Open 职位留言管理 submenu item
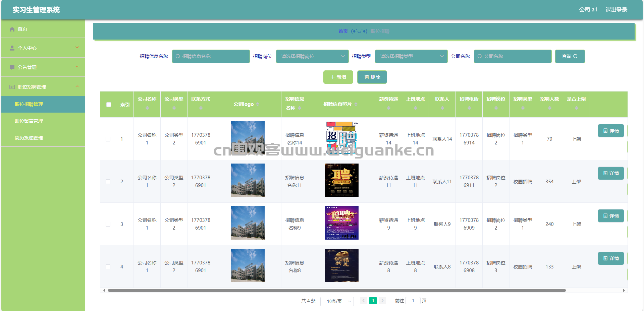Image resolution: width=644 pixels, height=311 pixels. pyautogui.click(x=43, y=121)
